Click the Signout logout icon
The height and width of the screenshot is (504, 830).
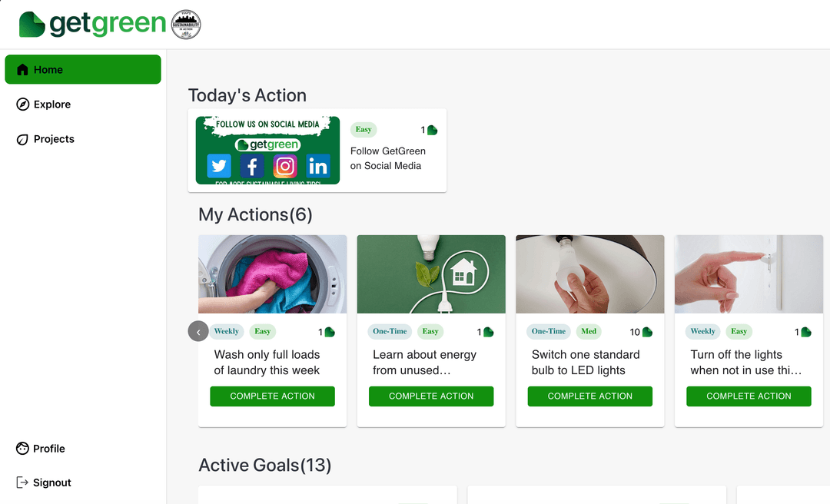click(x=22, y=482)
